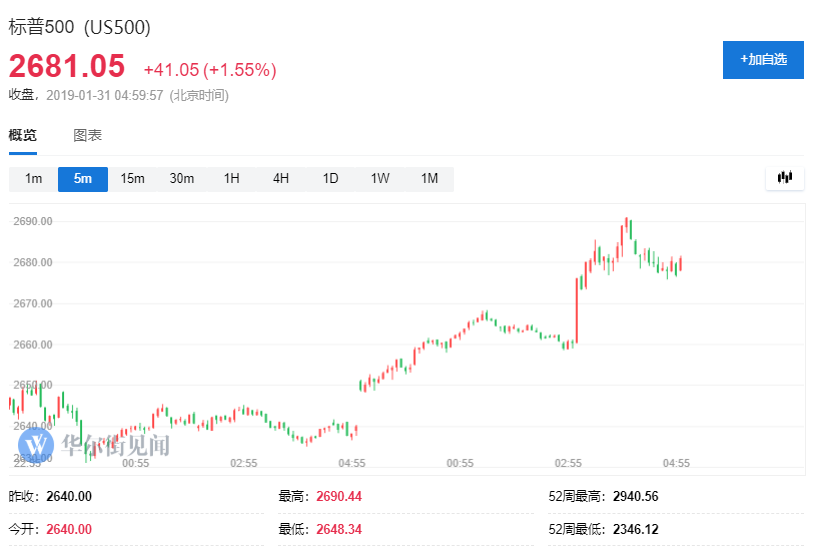Screen dimensions: 822x553
Task: Click the 2670.00 y-axis label
Action: pos(33,303)
